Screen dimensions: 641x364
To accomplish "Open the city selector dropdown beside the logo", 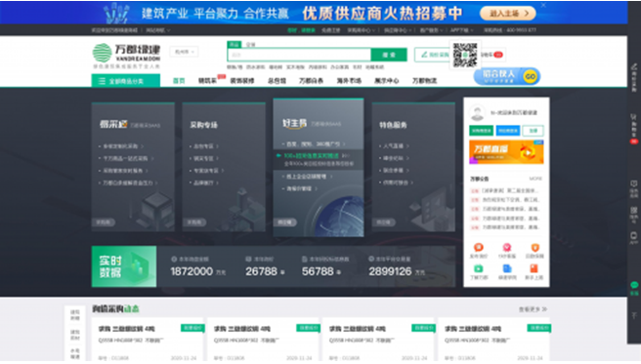I will (184, 52).
